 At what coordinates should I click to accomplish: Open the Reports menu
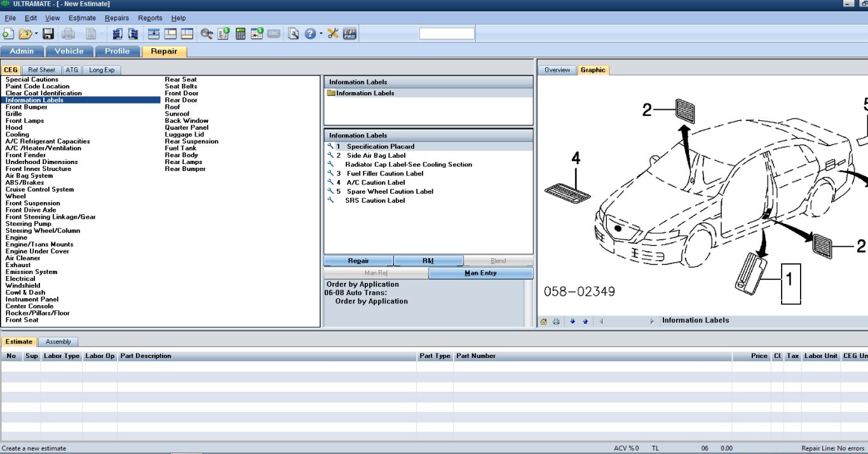pyautogui.click(x=150, y=18)
